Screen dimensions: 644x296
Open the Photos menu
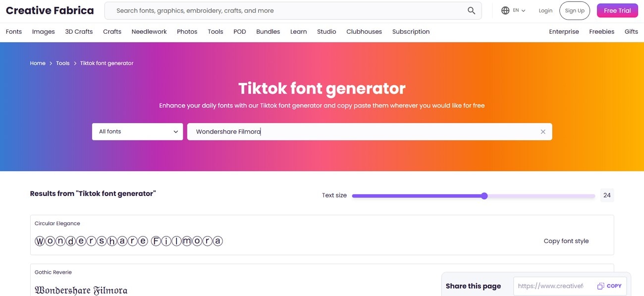187,32
